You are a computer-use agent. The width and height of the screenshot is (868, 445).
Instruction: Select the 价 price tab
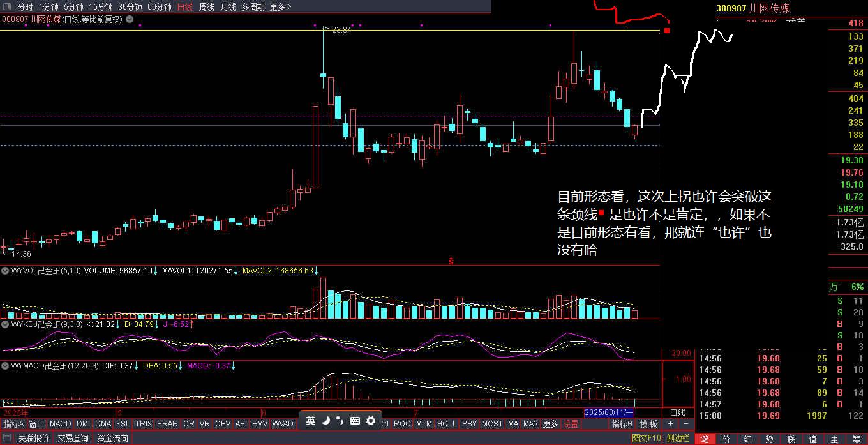point(726,439)
